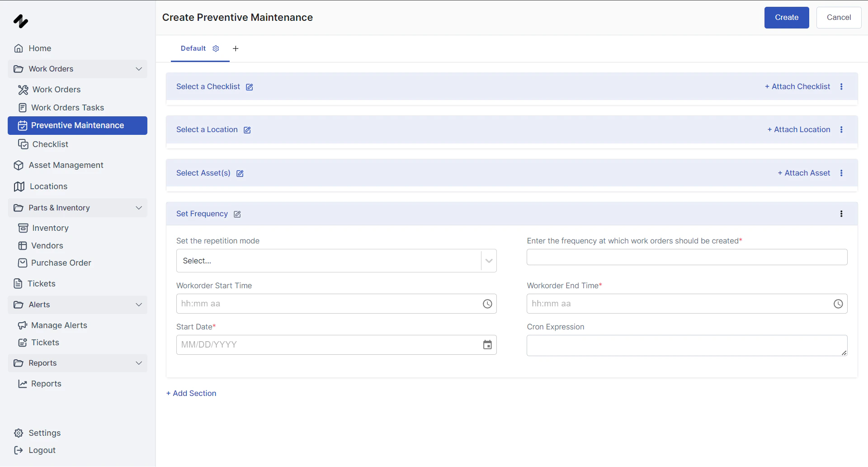Open the Default tab settings gear
The image size is (868, 467).
tap(216, 48)
